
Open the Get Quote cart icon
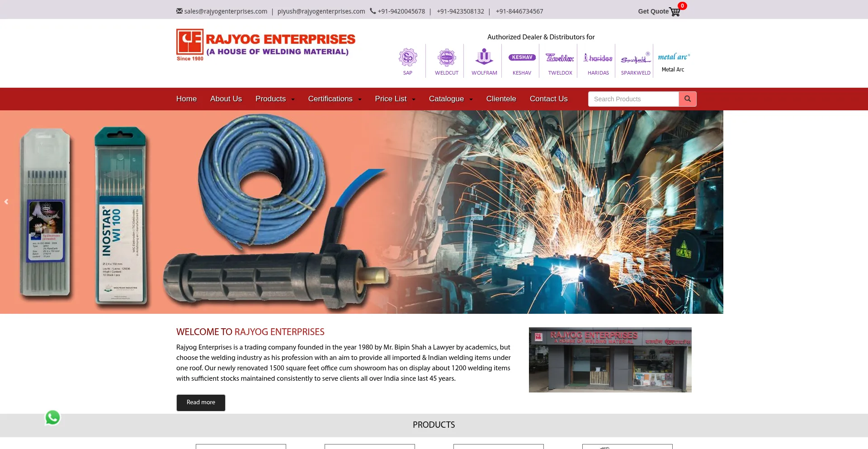675,12
